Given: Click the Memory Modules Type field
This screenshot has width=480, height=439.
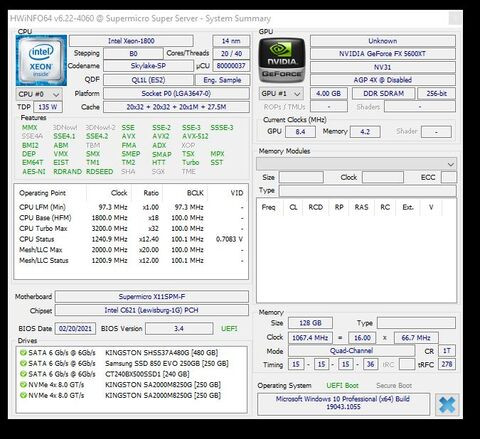Looking at the screenshot, I should pyautogui.click(x=368, y=191).
